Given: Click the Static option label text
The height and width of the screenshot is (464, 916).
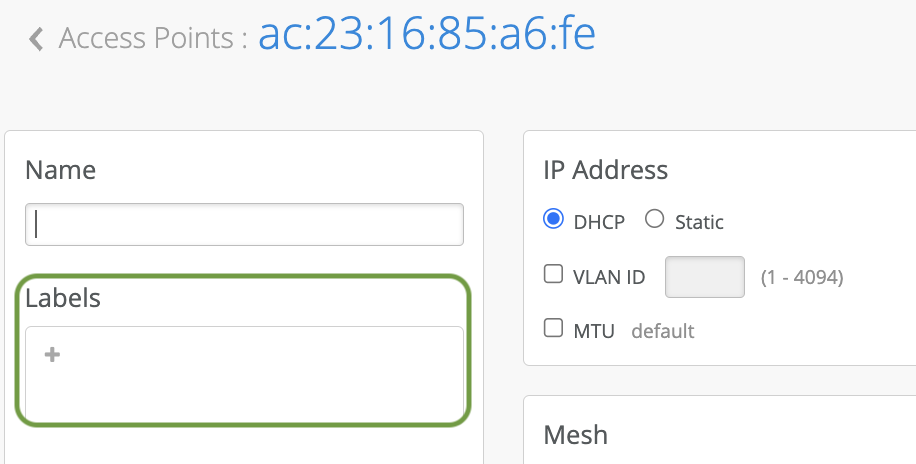Looking at the screenshot, I should 699,222.
